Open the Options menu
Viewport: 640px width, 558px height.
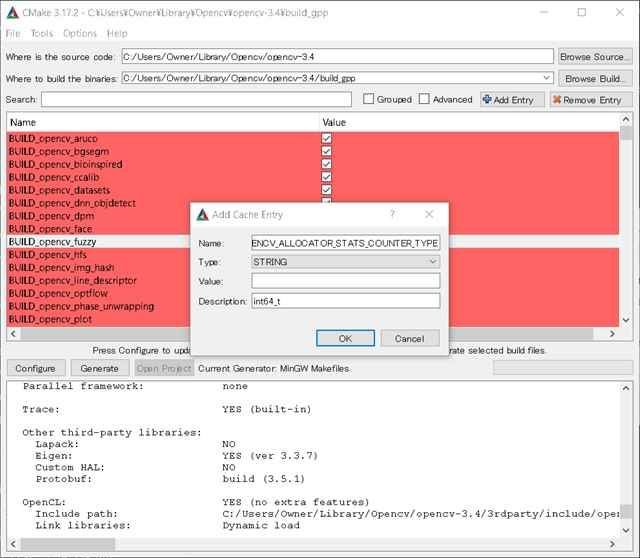[x=80, y=33]
